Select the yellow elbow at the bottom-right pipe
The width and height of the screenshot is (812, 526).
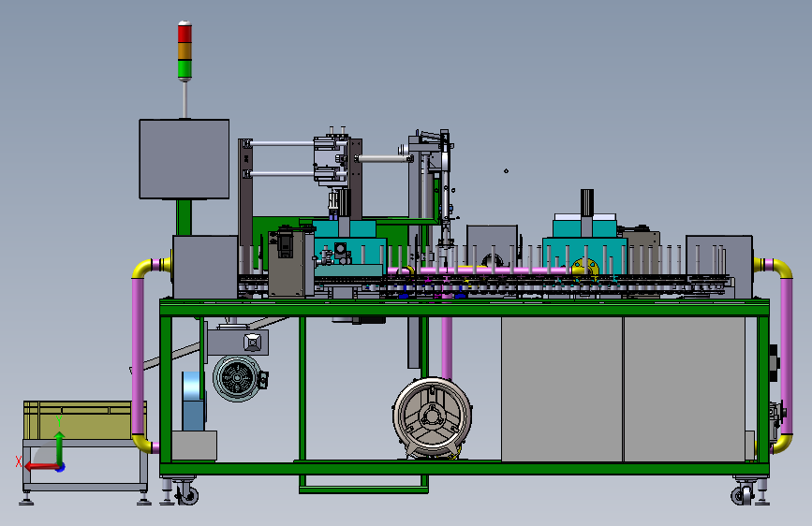point(780,446)
